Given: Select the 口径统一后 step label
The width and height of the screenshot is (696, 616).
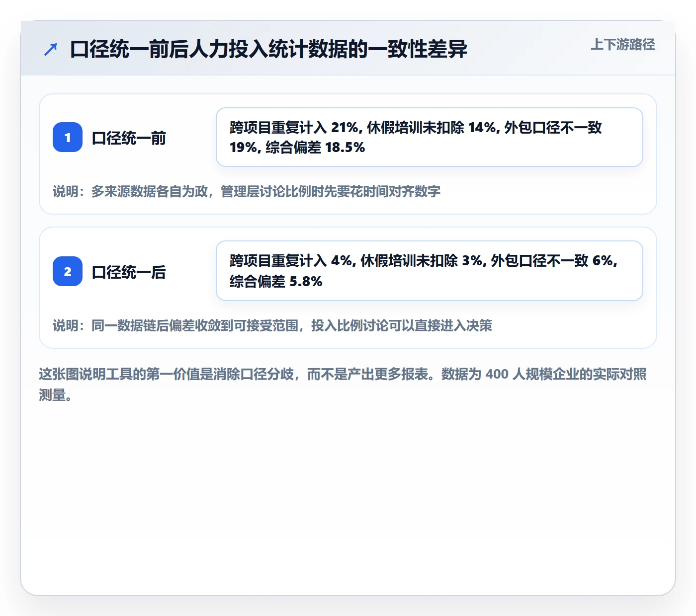Looking at the screenshot, I should point(129,272).
